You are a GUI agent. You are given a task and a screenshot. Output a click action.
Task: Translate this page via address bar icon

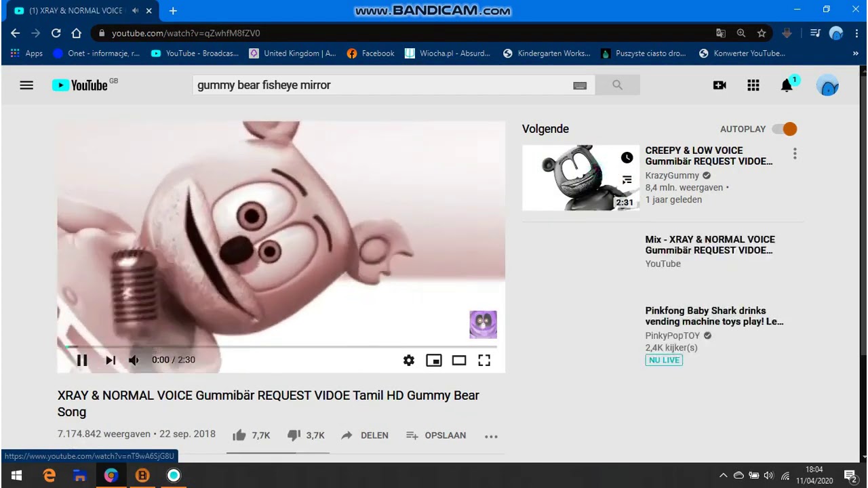(x=721, y=33)
